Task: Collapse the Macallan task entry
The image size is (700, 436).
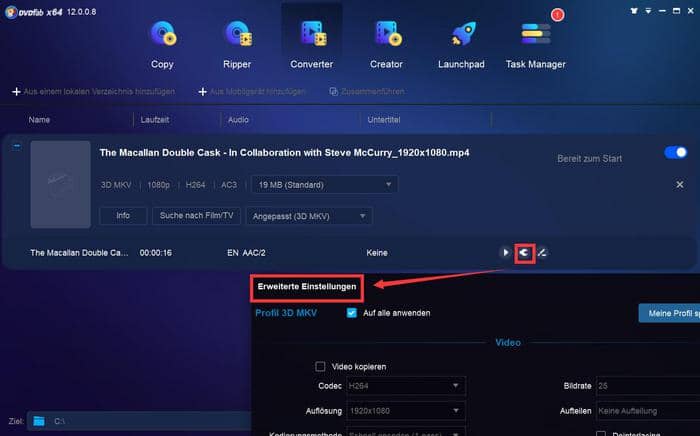Action: point(17,146)
